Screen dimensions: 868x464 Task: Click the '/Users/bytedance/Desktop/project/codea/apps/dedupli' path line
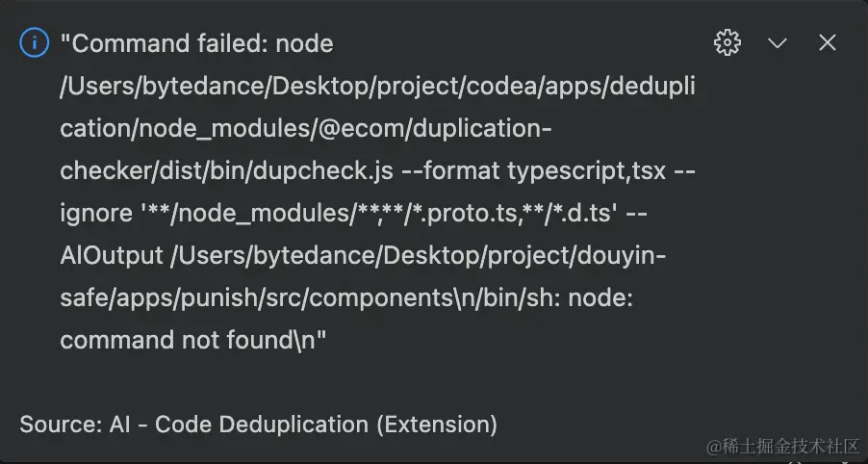[377, 87]
